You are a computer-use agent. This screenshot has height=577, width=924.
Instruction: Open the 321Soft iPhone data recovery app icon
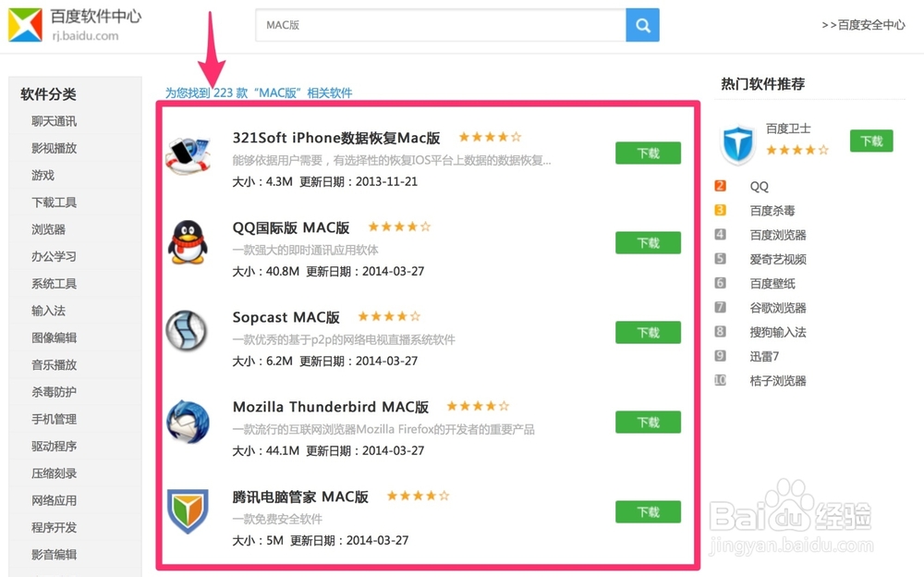(188, 155)
